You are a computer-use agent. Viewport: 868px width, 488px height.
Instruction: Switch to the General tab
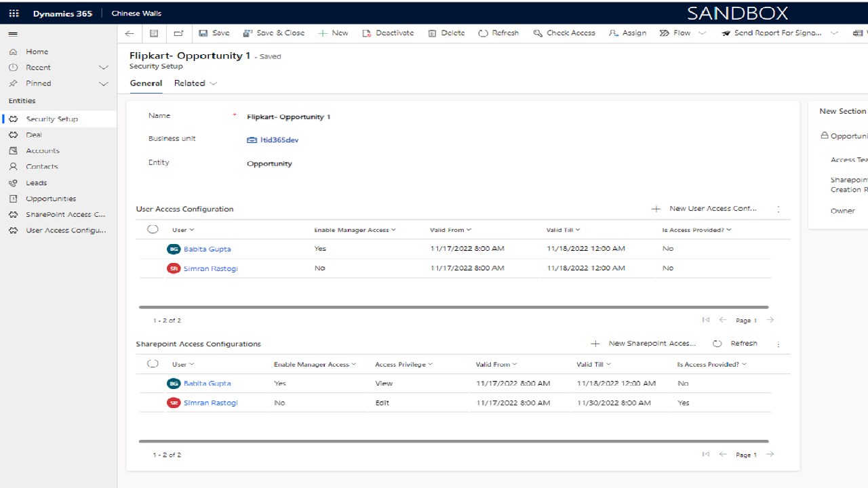(x=146, y=83)
